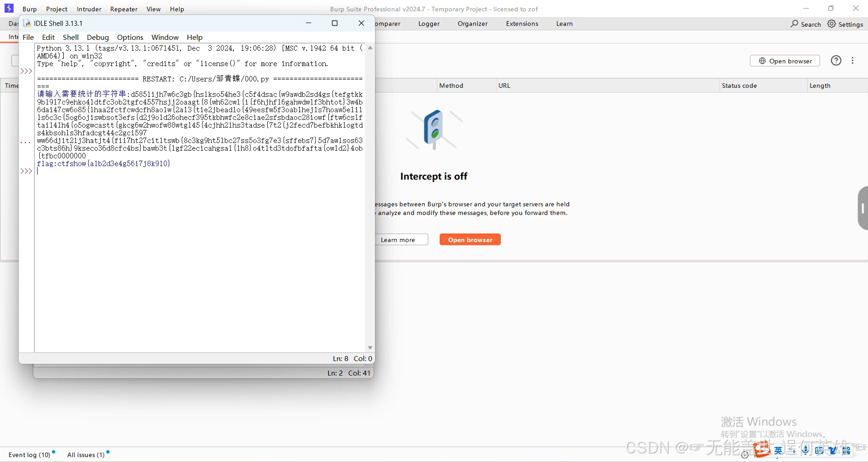This screenshot has height=462, width=868.
Task: Sort by the Method column header
Action: coord(466,86)
